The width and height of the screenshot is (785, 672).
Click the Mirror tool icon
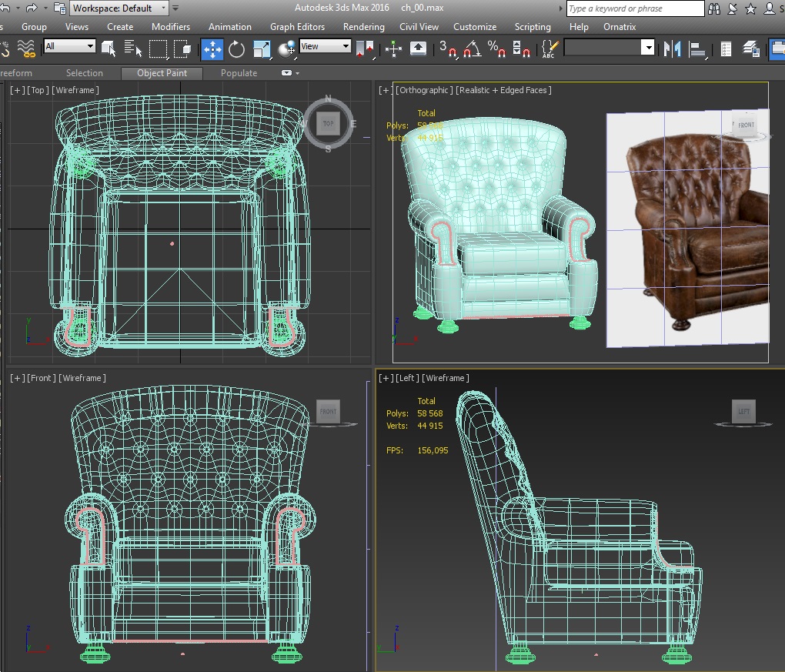tap(673, 49)
